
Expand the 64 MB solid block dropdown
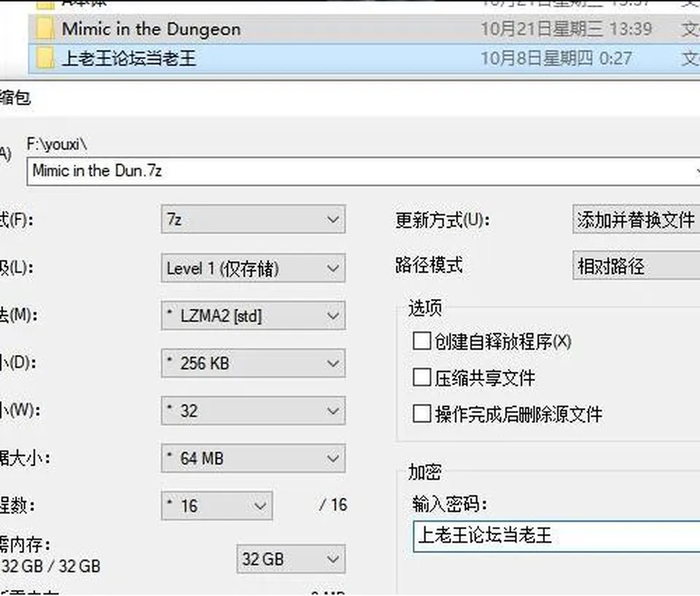(253, 458)
